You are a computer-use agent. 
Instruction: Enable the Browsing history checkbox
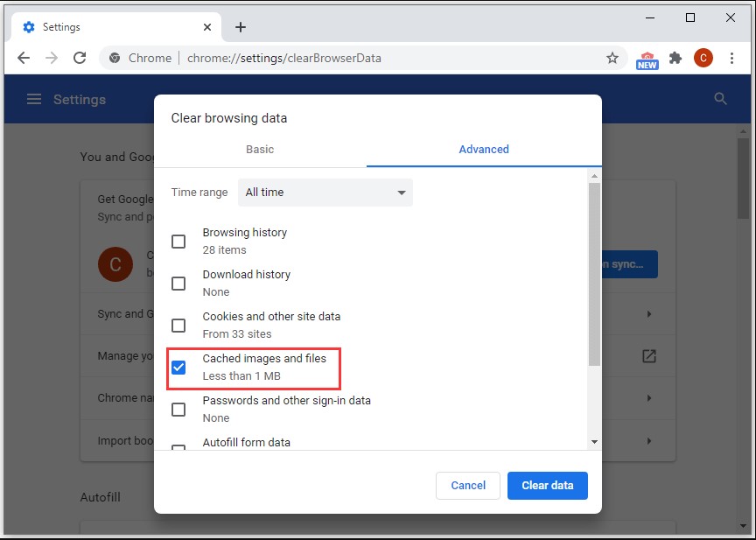tap(178, 242)
